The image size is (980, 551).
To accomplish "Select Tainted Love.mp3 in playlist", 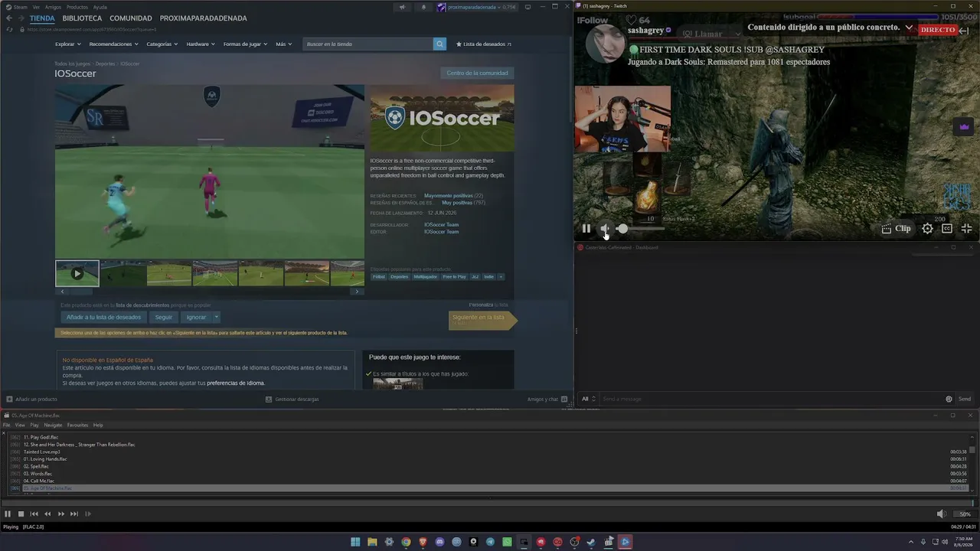I will (42, 452).
